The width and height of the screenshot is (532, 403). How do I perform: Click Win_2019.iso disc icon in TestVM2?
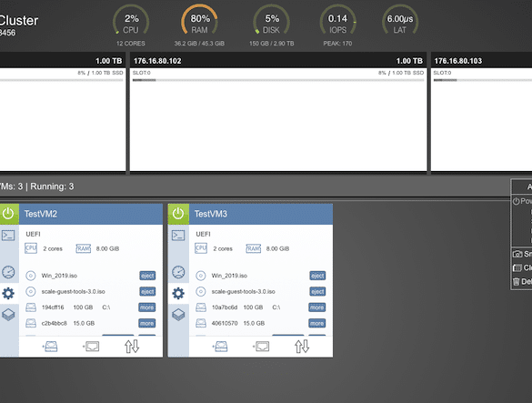31,276
